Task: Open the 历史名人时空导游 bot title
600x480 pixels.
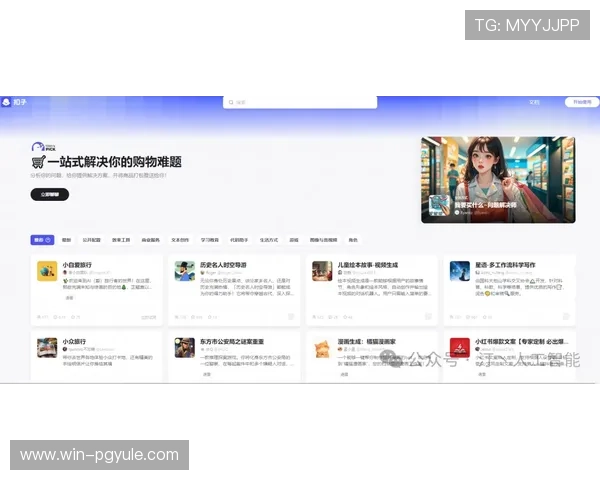Action: click(x=223, y=265)
